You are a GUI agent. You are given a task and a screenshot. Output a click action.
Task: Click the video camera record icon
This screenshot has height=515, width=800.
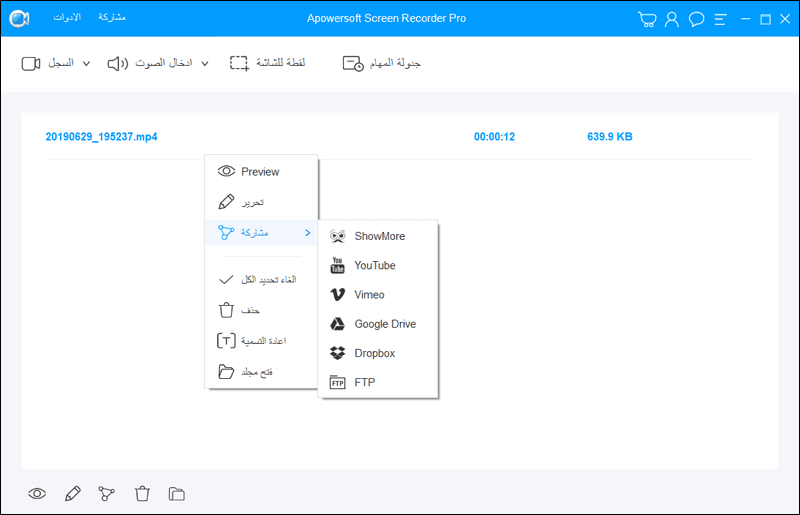click(31, 64)
